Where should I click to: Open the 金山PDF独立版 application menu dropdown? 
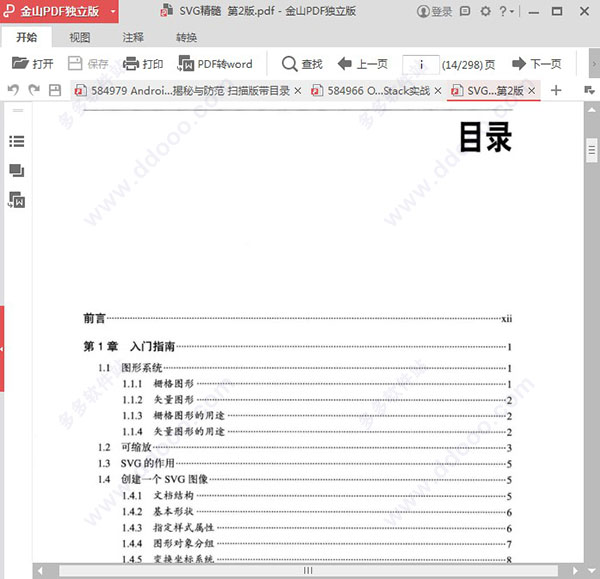point(112,11)
